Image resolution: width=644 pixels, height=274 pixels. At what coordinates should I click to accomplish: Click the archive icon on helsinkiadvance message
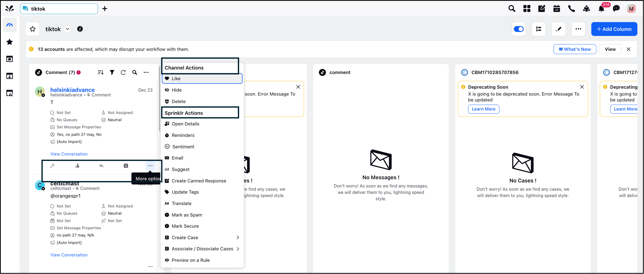(126, 166)
